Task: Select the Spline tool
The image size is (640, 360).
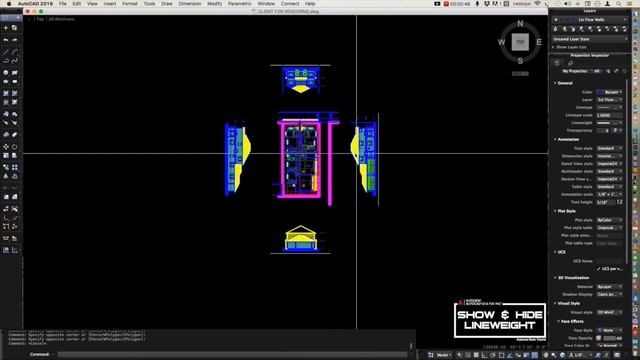Action: pos(15,61)
